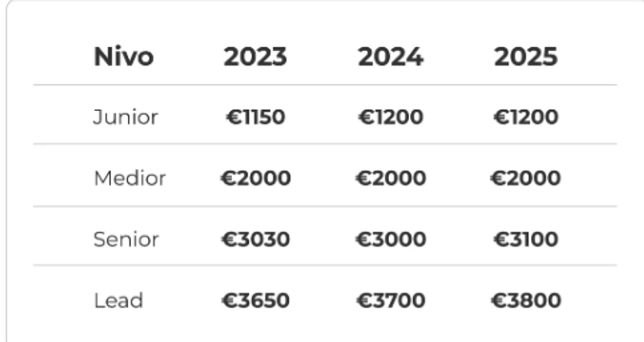The image size is (644, 342).
Task: Click the Senior 2025 salary €3100
Action: click(x=525, y=239)
